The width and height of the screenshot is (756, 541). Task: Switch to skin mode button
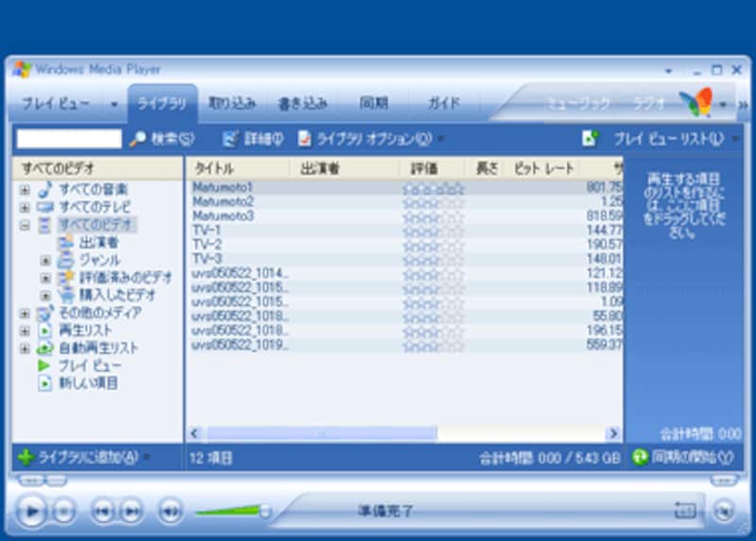tap(723, 511)
